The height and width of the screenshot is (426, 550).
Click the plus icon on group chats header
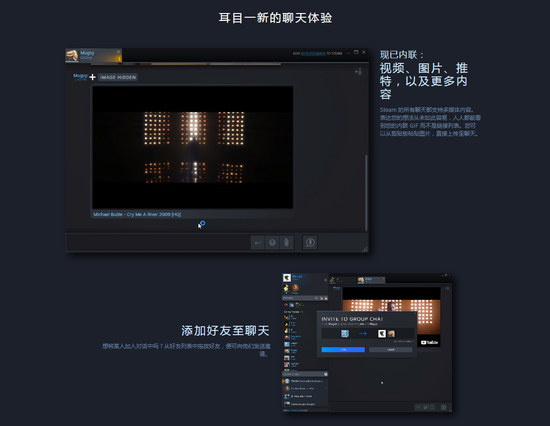click(326, 374)
